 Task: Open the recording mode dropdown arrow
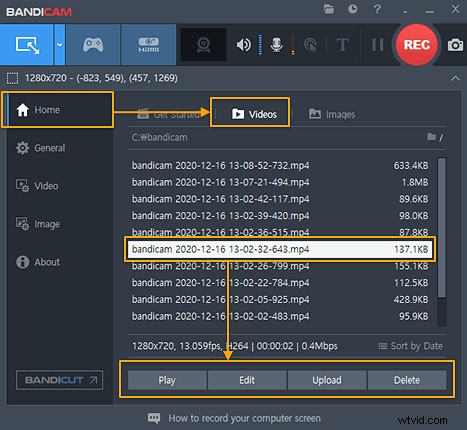pos(59,45)
